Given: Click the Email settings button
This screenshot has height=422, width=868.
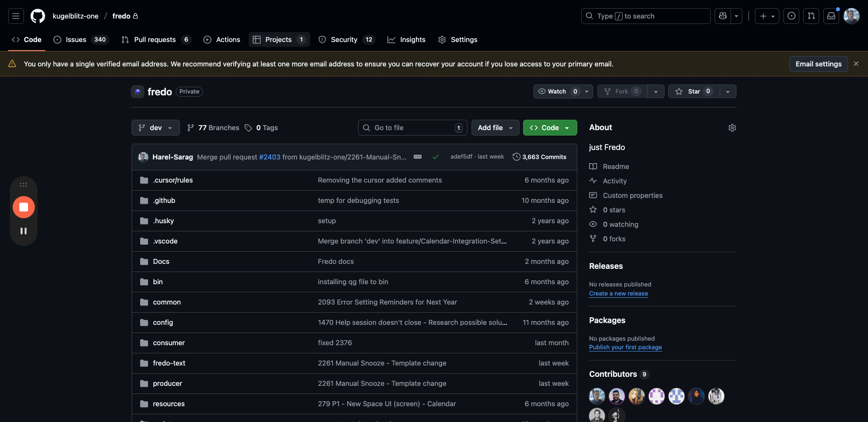Looking at the screenshot, I should coord(818,64).
